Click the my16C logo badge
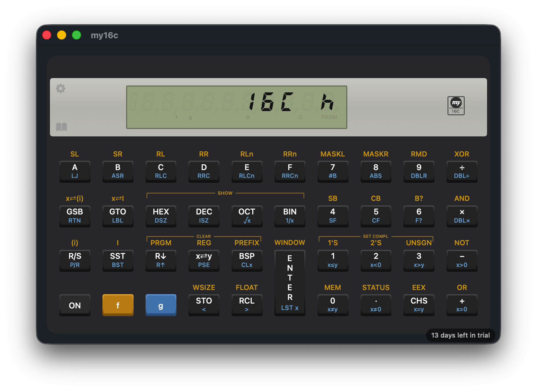 (456, 106)
